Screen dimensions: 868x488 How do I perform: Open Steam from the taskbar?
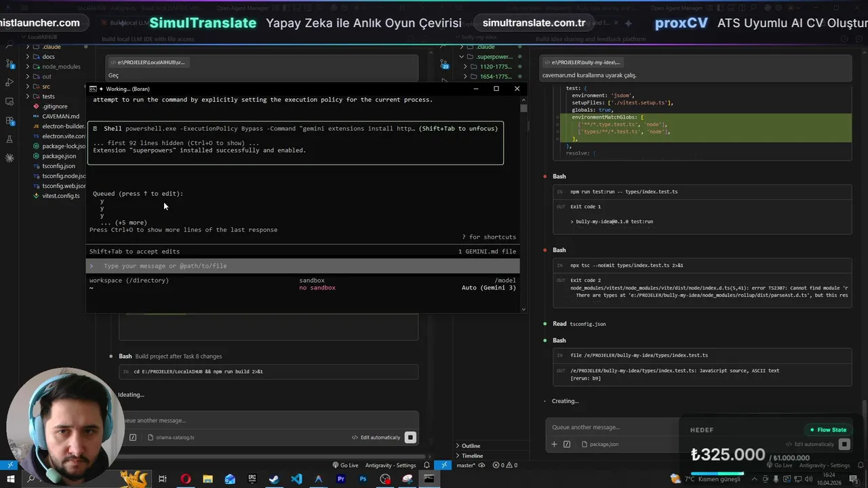274,479
